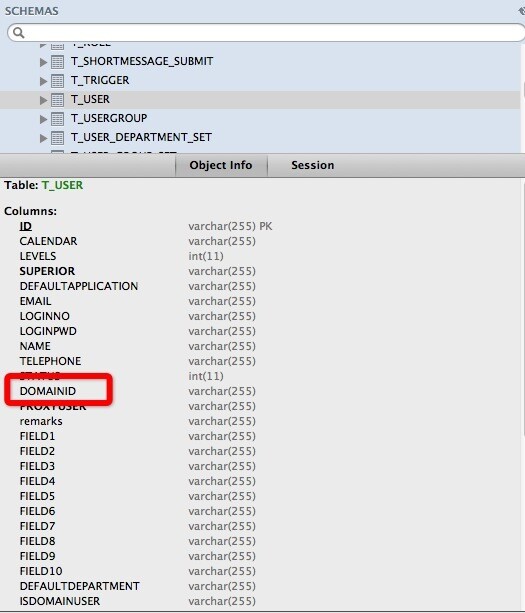Click the CALENDAR column name
Screen dimensions: 525x613
(x=48, y=241)
